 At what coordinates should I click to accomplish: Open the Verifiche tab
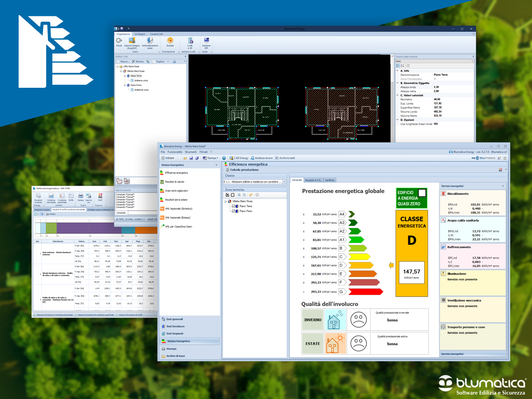330,180
